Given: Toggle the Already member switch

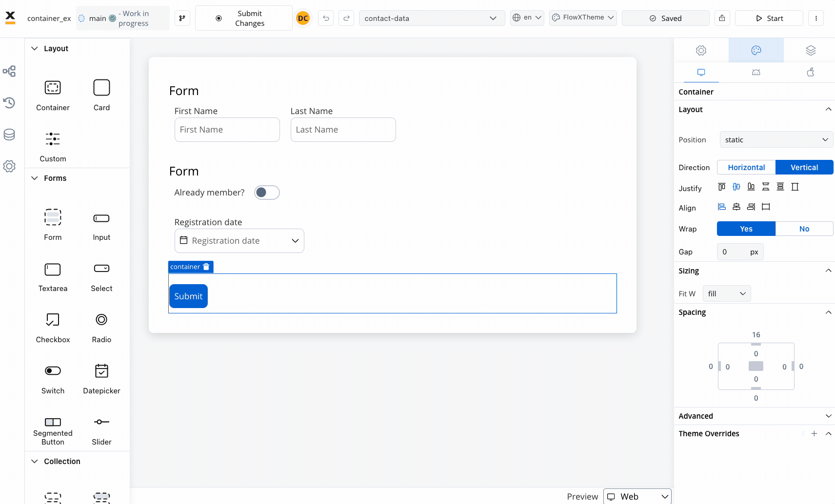Looking at the screenshot, I should 267,193.
